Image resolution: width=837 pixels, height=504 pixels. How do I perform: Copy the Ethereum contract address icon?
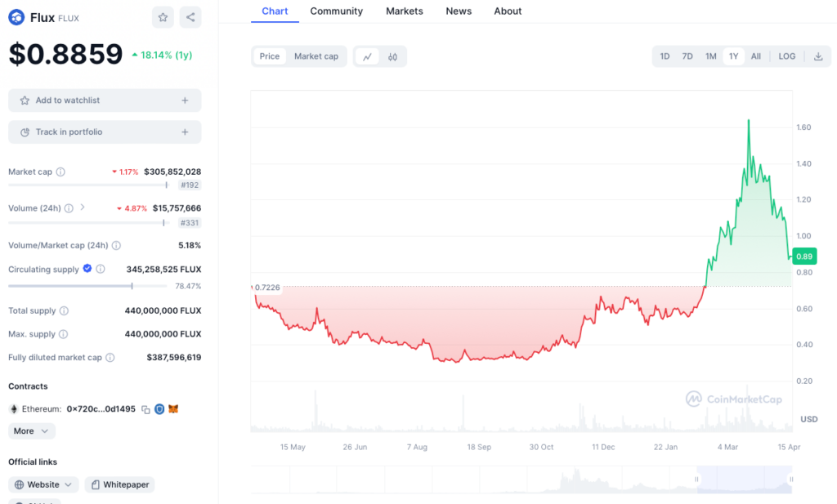[145, 409]
